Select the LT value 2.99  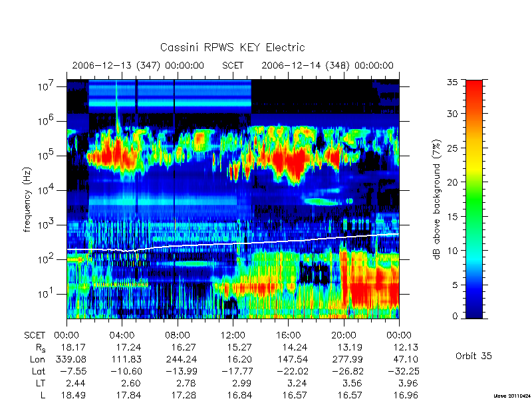point(241,383)
